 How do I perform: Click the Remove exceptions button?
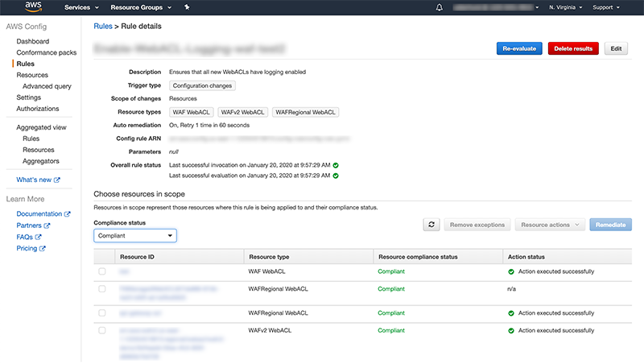(477, 225)
